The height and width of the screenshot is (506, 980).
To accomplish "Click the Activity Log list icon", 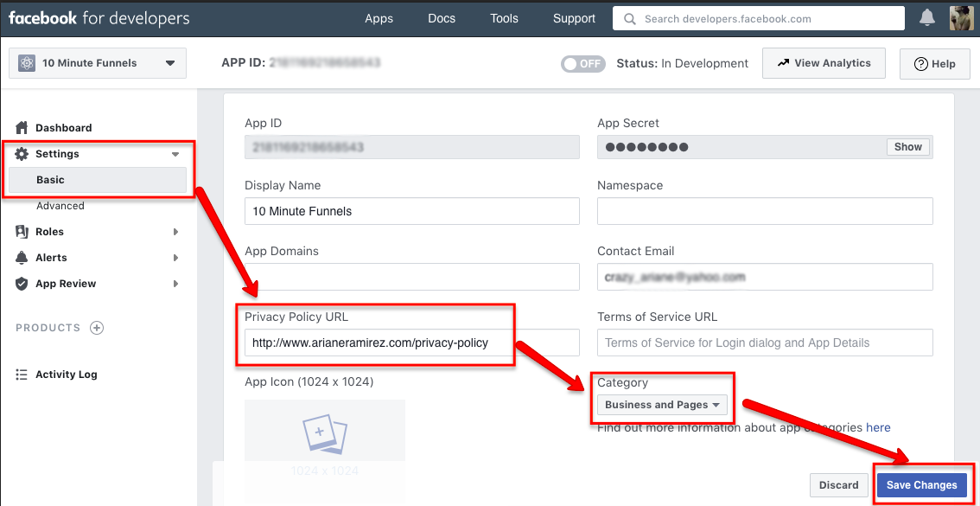I will pos(22,375).
